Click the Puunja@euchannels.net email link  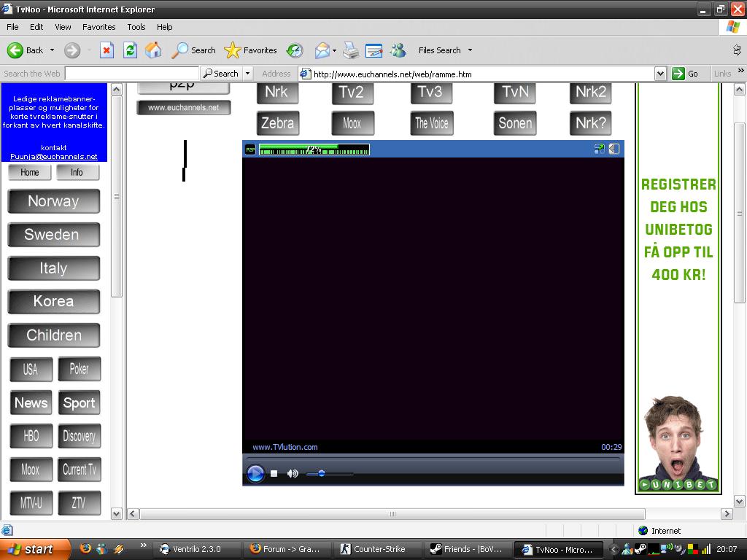(x=54, y=156)
